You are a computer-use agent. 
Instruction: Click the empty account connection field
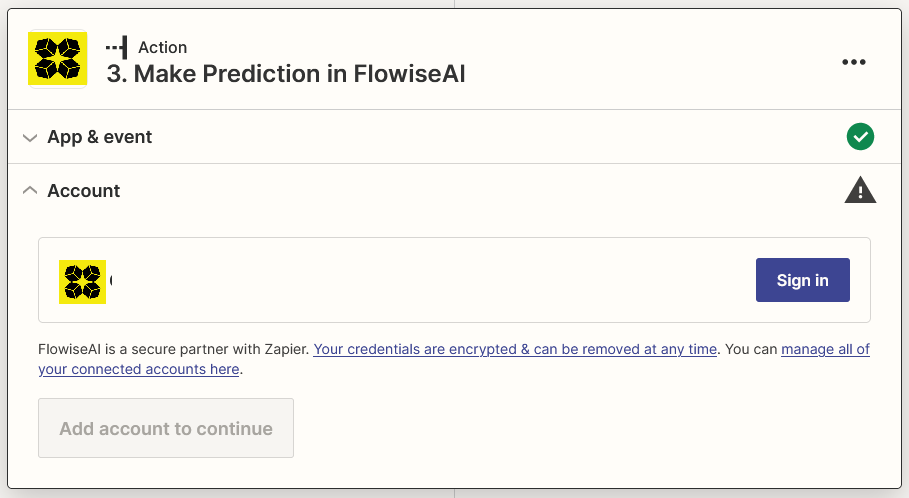(x=430, y=280)
